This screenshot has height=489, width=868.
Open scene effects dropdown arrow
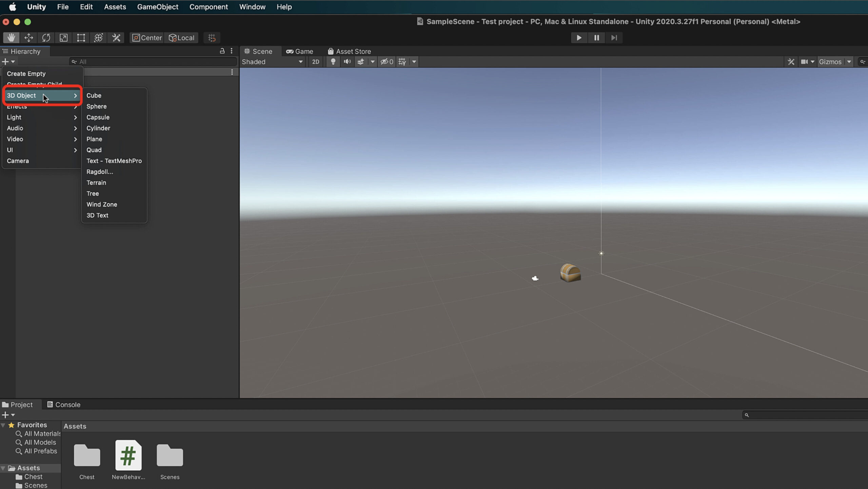(373, 62)
